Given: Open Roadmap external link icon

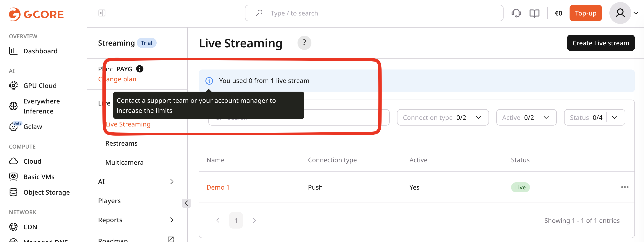Looking at the screenshot, I should (x=171, y=239).
